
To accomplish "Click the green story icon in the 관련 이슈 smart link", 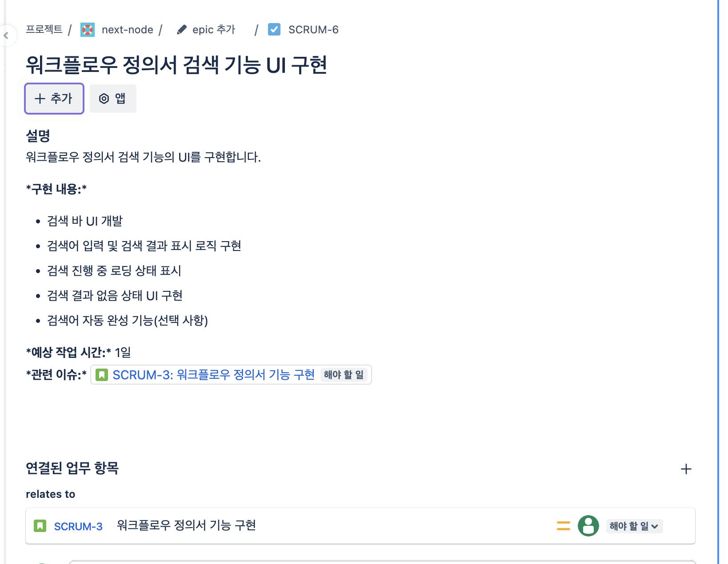I will click(x=102, y=375).
